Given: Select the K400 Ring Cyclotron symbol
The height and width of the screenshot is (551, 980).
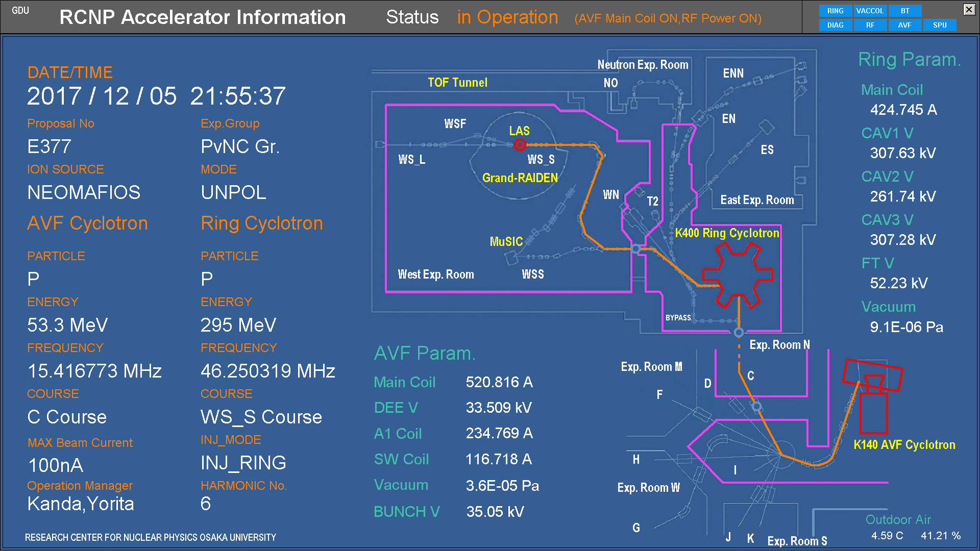Looking at the screenshot, I should 738,274.
